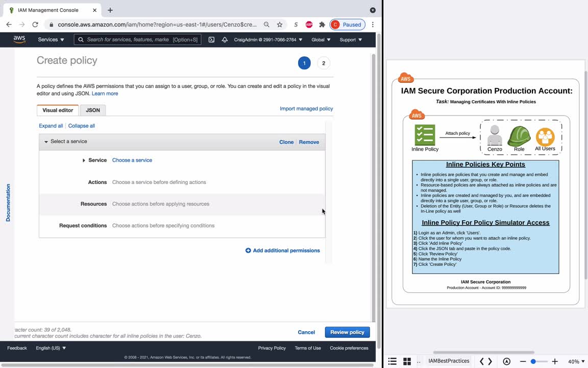Image resolution: width=588 pixels, height=368 pixels.
Task: Go to next page arrow in IAMBestPractices viewer
Action: (490, 361)
